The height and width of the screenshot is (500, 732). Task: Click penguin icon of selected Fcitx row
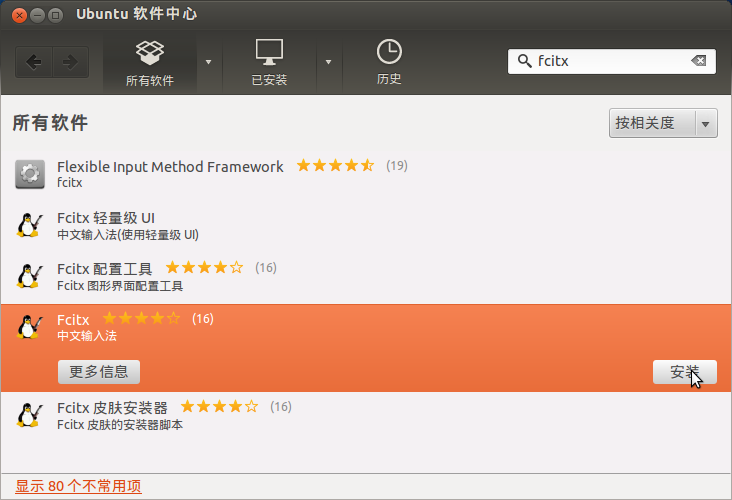tap(30, 326)
